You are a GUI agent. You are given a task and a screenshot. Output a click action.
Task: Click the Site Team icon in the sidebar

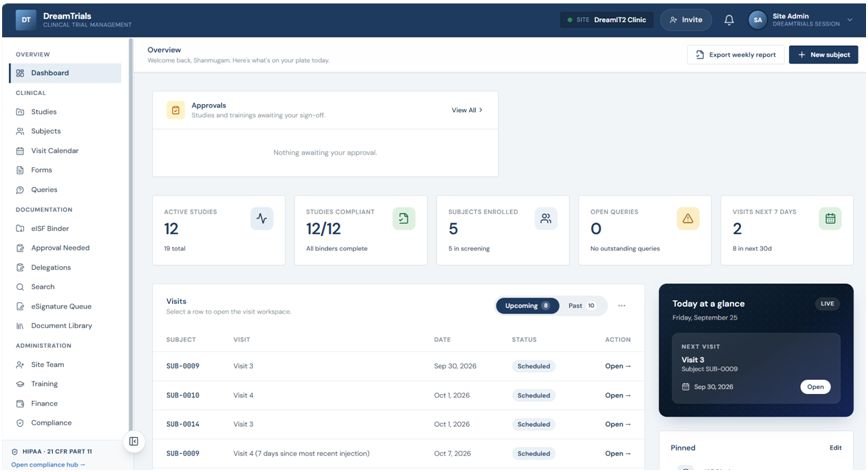[x=20, y=365]
